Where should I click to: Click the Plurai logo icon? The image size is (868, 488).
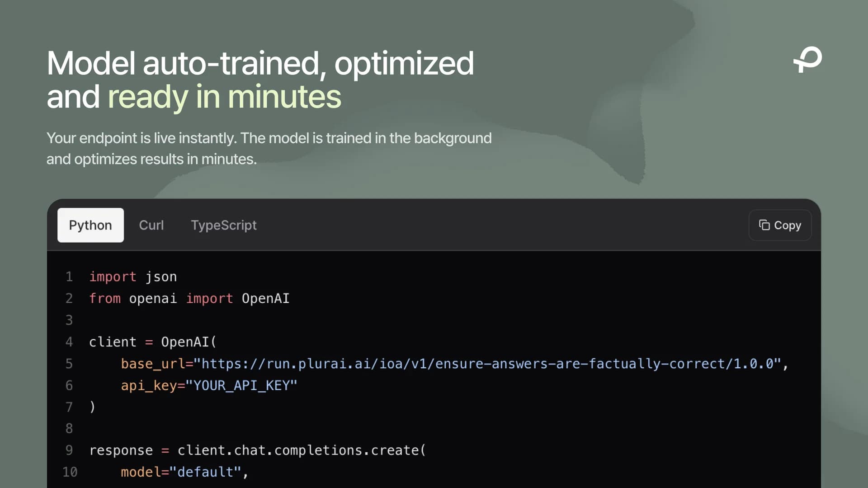coord(808,59)
